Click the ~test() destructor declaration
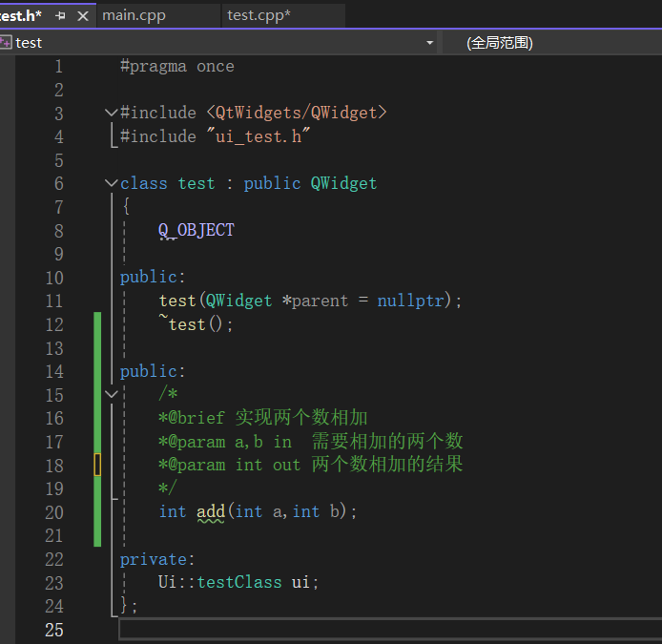The height and width of the screenshot is (644, 662). click(196, 324)
